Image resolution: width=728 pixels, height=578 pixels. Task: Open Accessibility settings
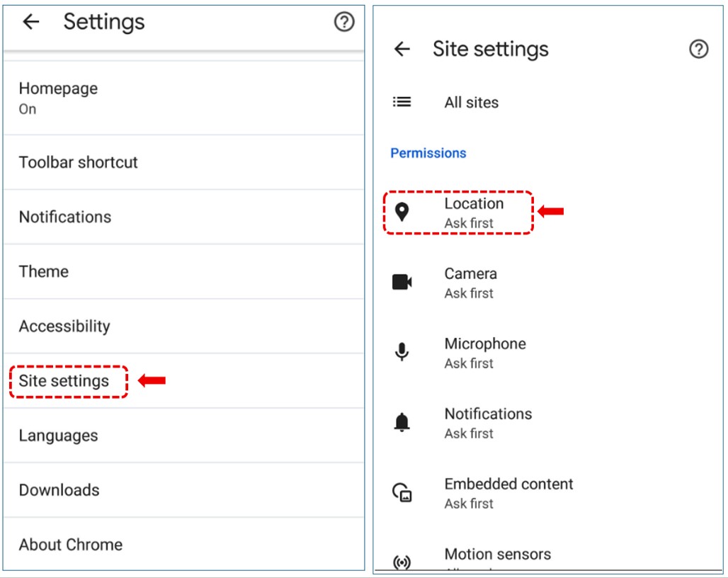tap(64, 326)
